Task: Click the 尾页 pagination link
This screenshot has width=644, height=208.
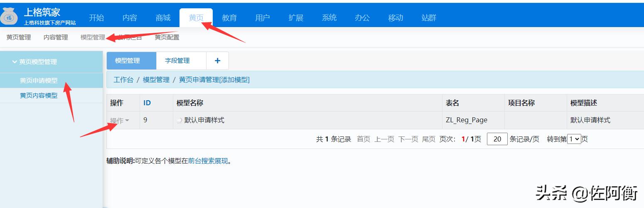Action: pos(429,139)
